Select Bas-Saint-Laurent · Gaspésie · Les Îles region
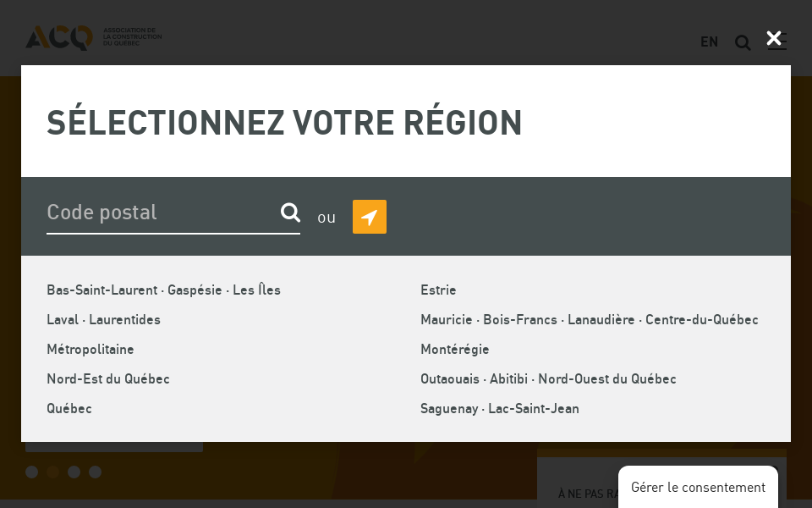This screenshot has height=508, width=812. click(163, 290)
